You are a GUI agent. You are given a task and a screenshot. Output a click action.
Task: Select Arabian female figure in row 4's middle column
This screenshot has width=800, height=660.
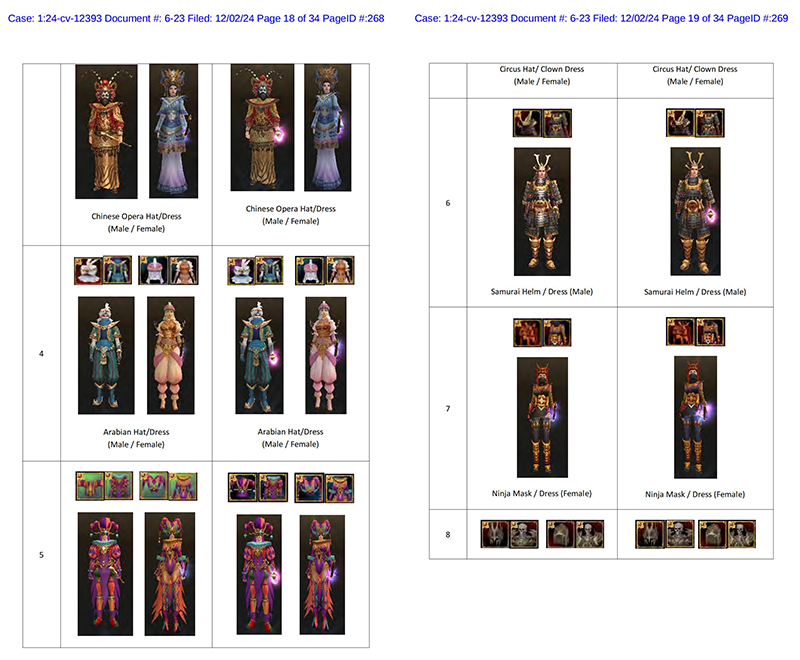pyautogui.click(x=170, y=356)
